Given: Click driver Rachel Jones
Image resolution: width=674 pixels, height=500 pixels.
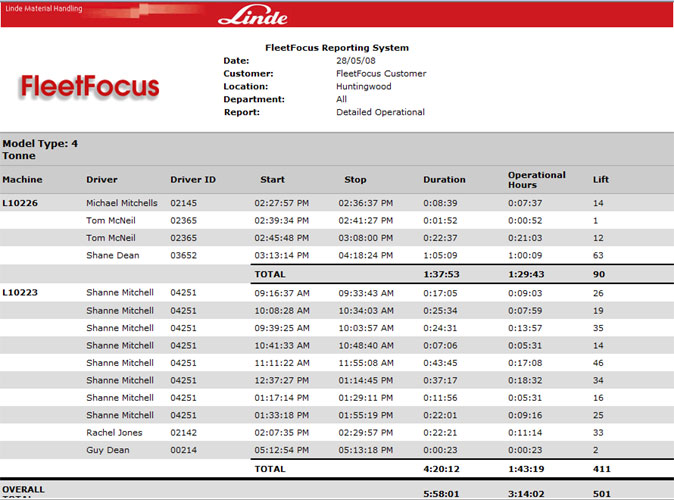Looking at the screenshot, I should 114,433.
